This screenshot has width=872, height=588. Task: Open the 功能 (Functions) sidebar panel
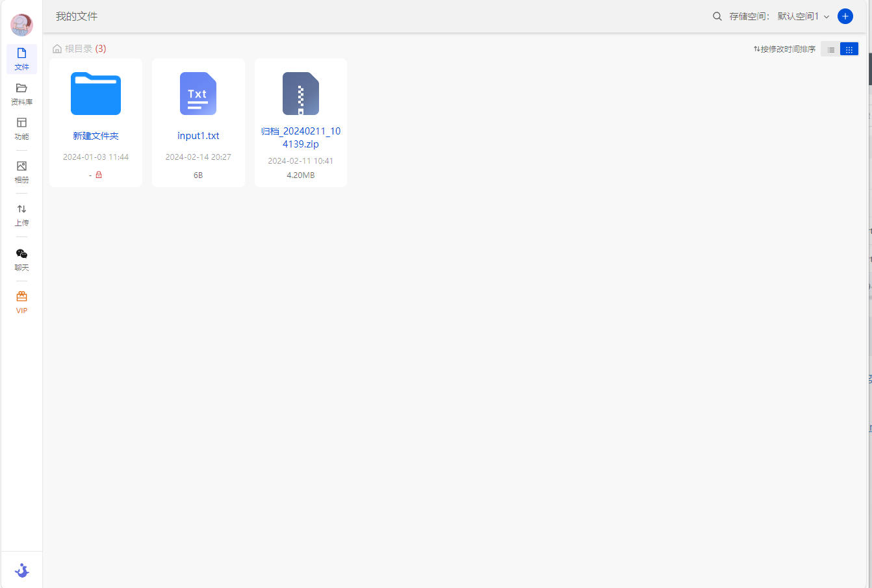pos(21,128)
